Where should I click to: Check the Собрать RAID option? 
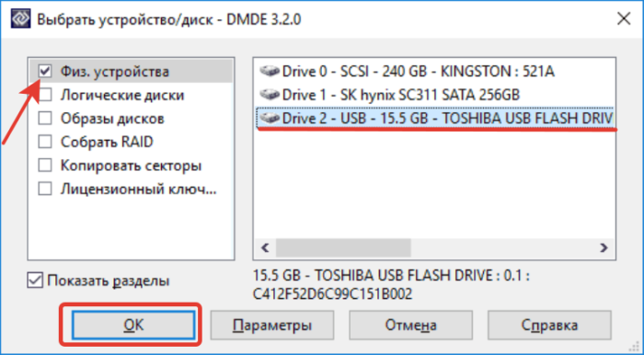pos(45,142)
